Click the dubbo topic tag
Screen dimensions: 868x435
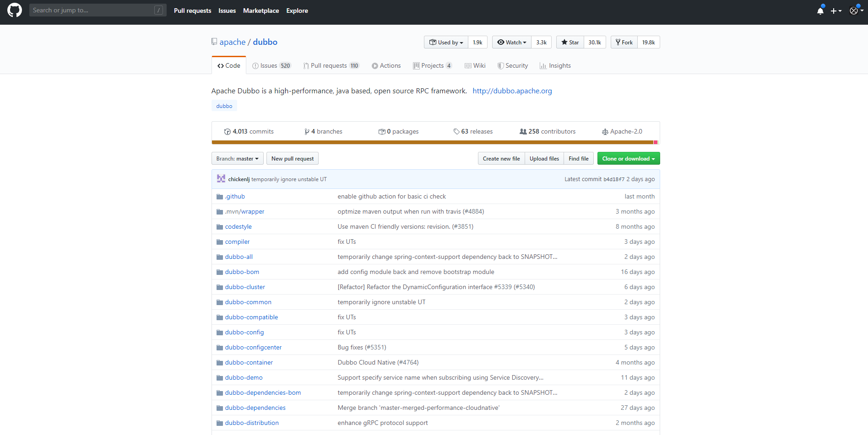point(224,106)
